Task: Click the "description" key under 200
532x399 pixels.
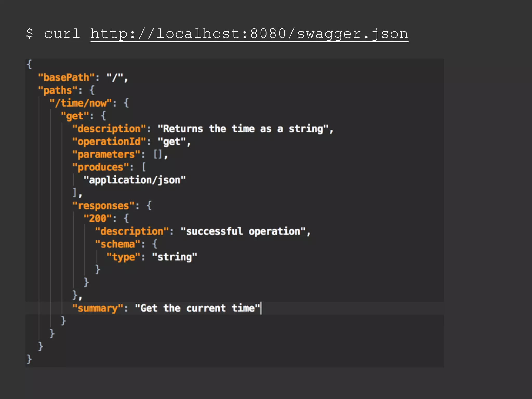Action: (132, 231)
